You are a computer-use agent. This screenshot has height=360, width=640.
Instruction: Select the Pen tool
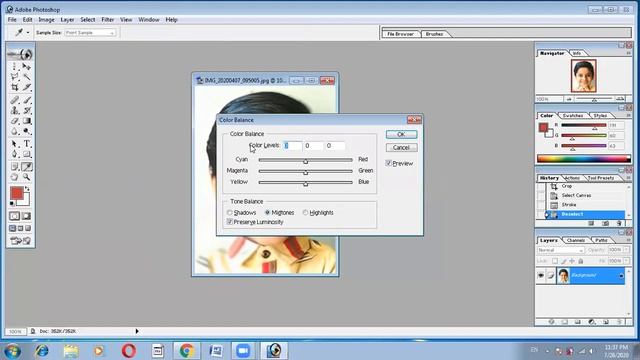point(14,154)
